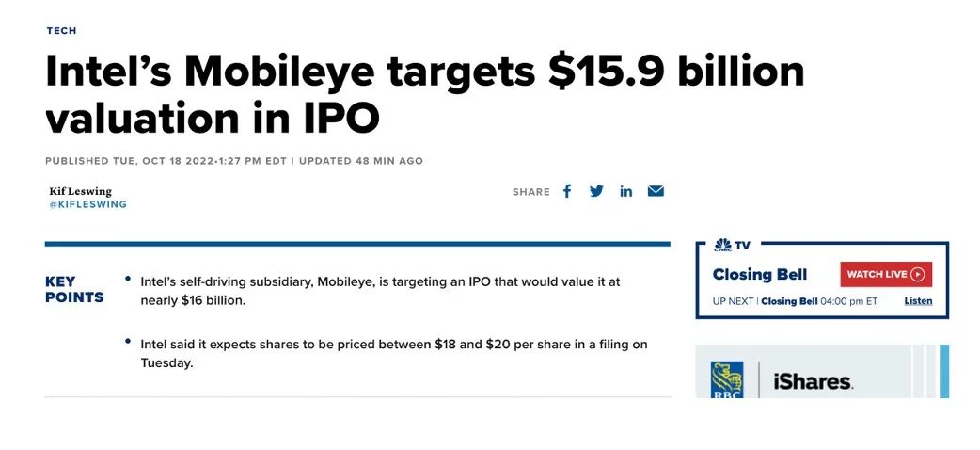The image size is (980, 450).
Task: Open author Kif Leswing's profile
Action: [x=80, y=191]
